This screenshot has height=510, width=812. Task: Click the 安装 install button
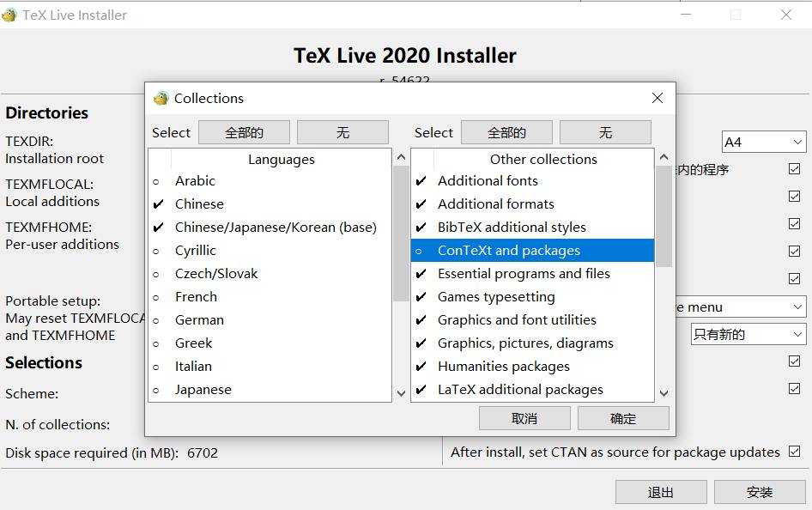point(760,492)
